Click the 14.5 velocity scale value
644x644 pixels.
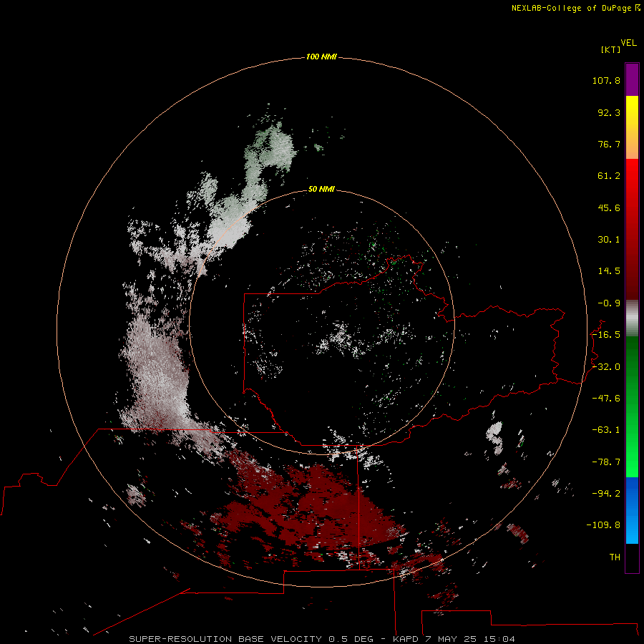(x=609, y=271)
